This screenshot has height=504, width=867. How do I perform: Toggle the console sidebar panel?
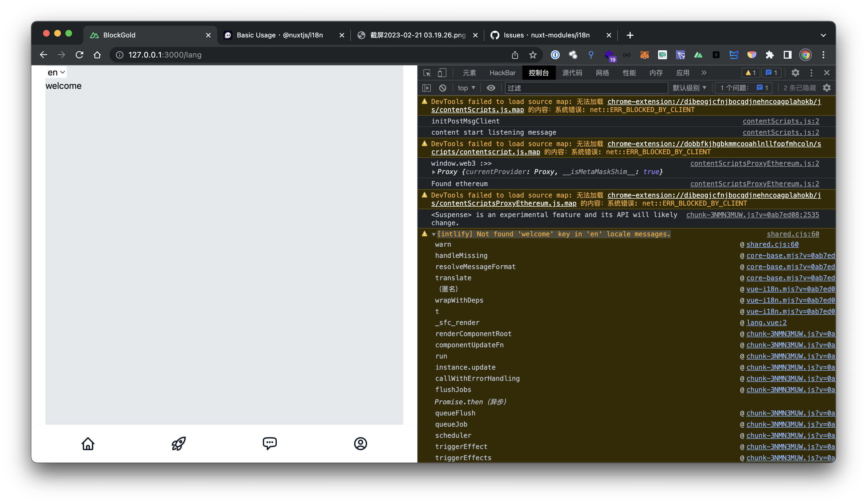click(427, 88)
